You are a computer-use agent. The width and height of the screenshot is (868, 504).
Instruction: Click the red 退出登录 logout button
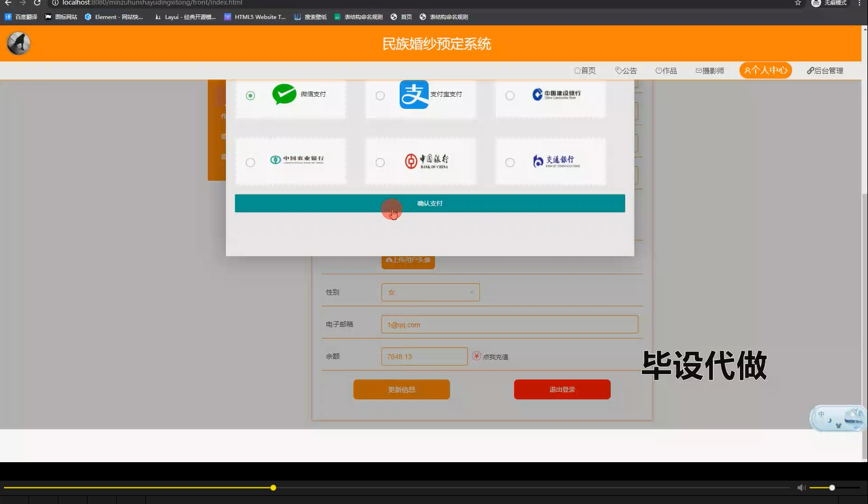(x=562, y=389)
